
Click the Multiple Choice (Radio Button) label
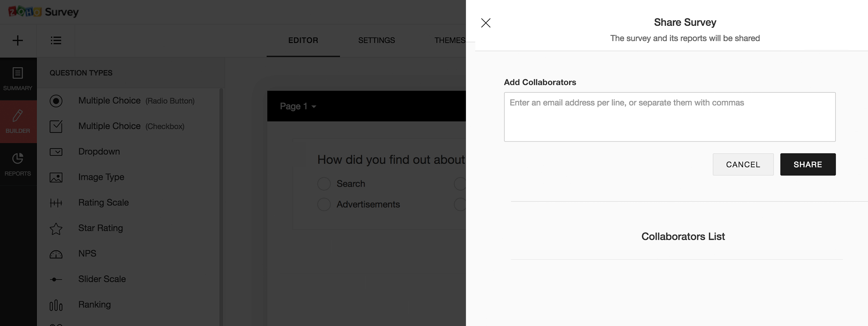pos(137,101)
